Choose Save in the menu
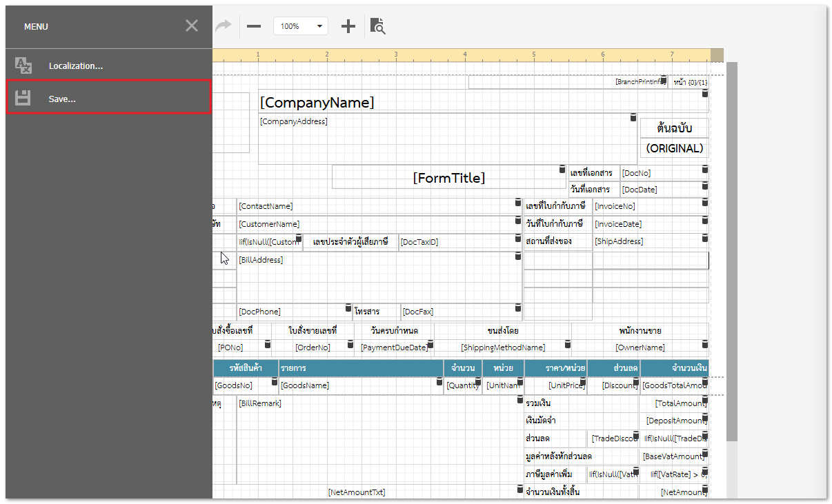832x504 pixels. pos(62,99)
